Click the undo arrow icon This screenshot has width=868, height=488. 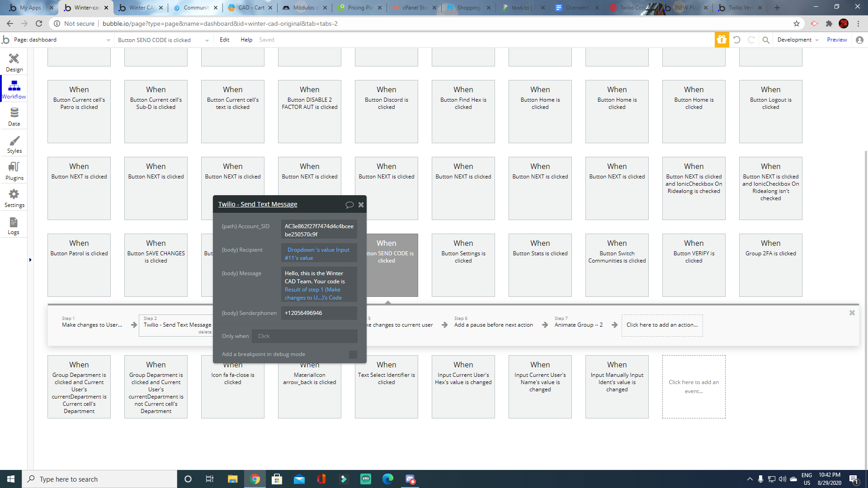(737, 40)
